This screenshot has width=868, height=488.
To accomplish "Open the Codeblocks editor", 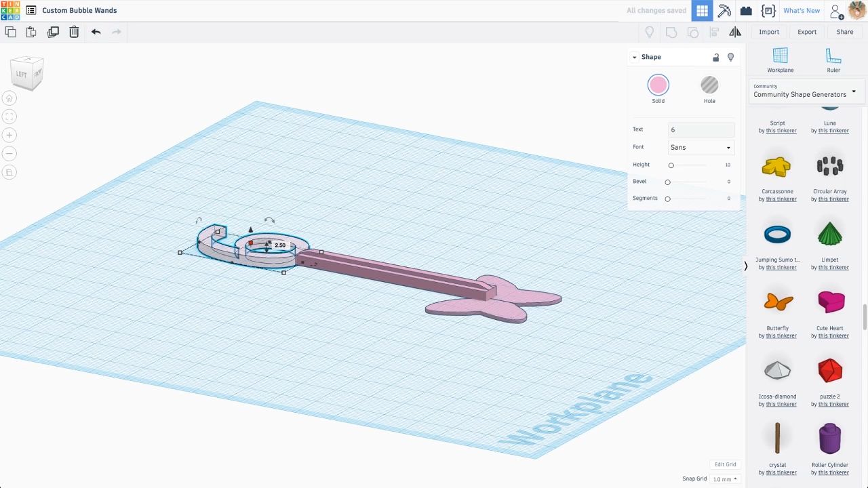I will tap(768, 10).
